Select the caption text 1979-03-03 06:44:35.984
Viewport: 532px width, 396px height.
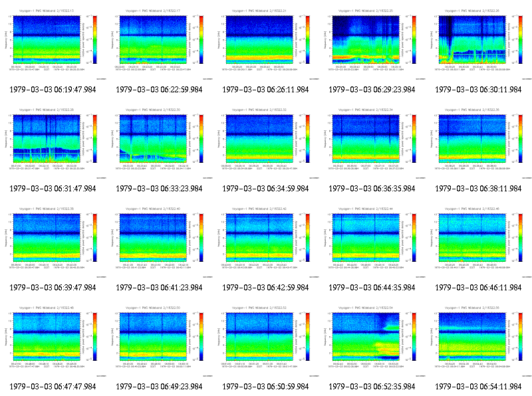click(x=372, y=288)
